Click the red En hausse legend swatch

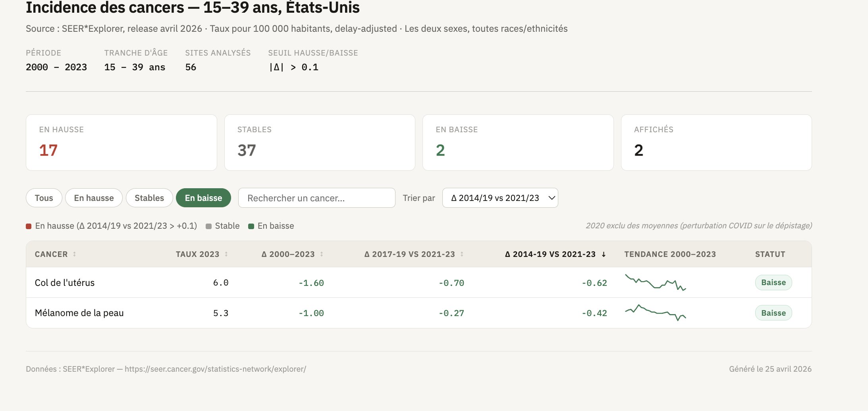(x=29, y=226)
